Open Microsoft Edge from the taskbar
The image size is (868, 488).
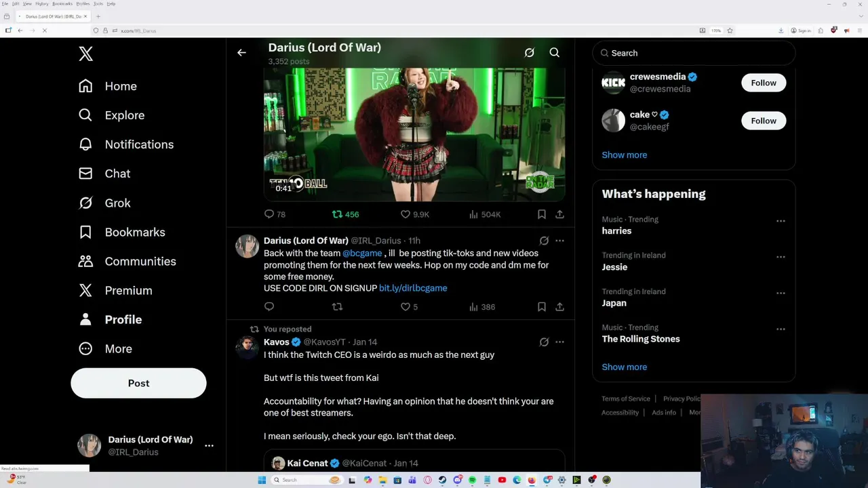point(517,480)
